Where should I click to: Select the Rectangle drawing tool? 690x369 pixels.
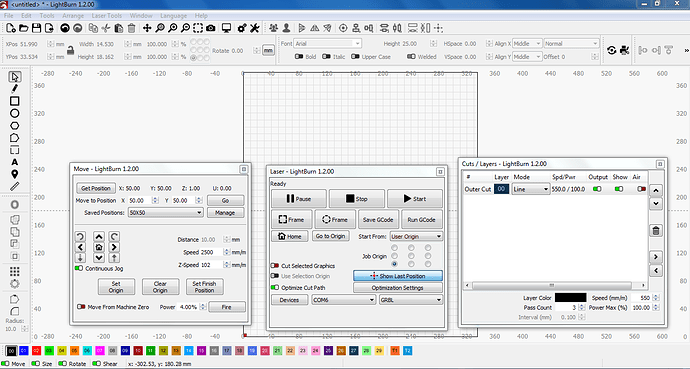point(15,101)
